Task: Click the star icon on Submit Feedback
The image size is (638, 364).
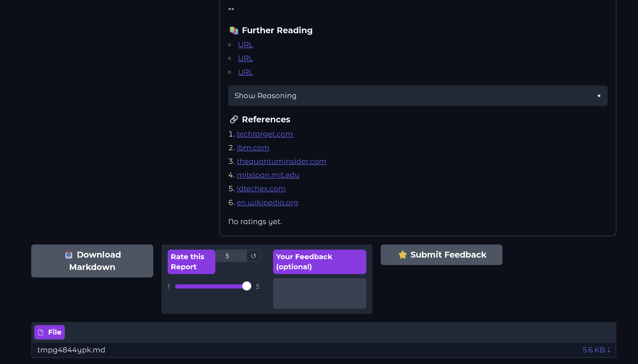Action: click(402, 255)
